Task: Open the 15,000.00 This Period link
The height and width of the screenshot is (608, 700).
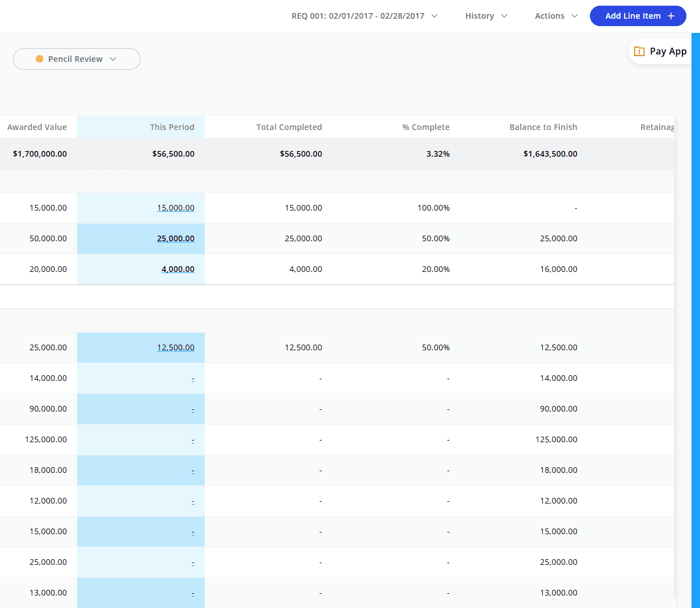Action: click(x=175, y=208)
